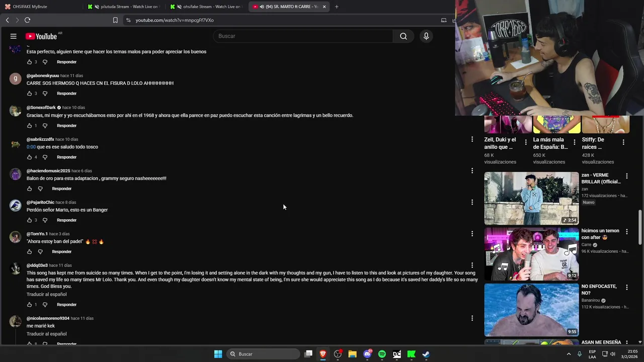Like the @haciendomusic2025 comment
644x362 pixels.
pos(29,189)
